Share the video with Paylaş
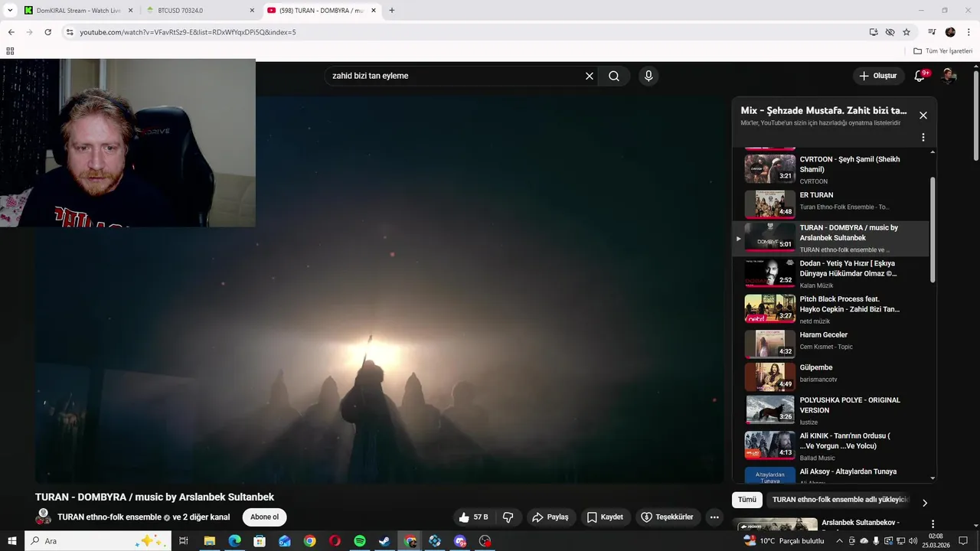Screen dimensions: 980x551 pyautogui.click(x=550, y=517)
